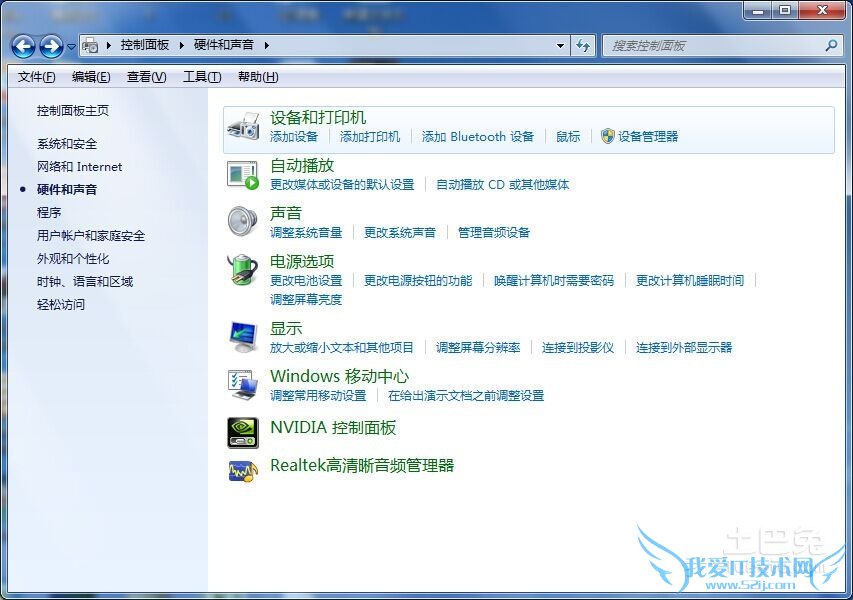Viewport: 853px width, 600px height.
Task: Open recent pages dropdown beside Forward arrow
Action: 71,47
